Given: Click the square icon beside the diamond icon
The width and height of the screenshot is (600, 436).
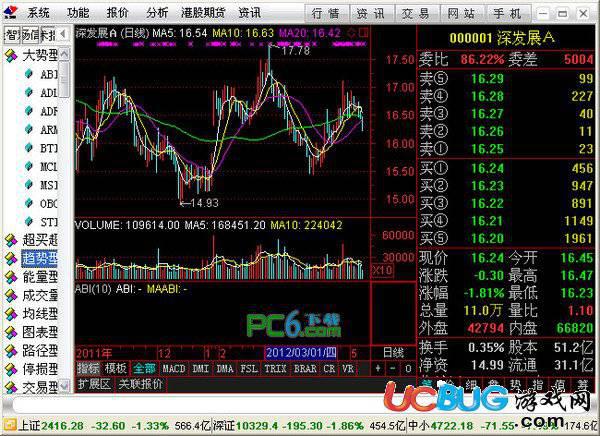Looking at the screenshot, I should (x=364, y=33).
